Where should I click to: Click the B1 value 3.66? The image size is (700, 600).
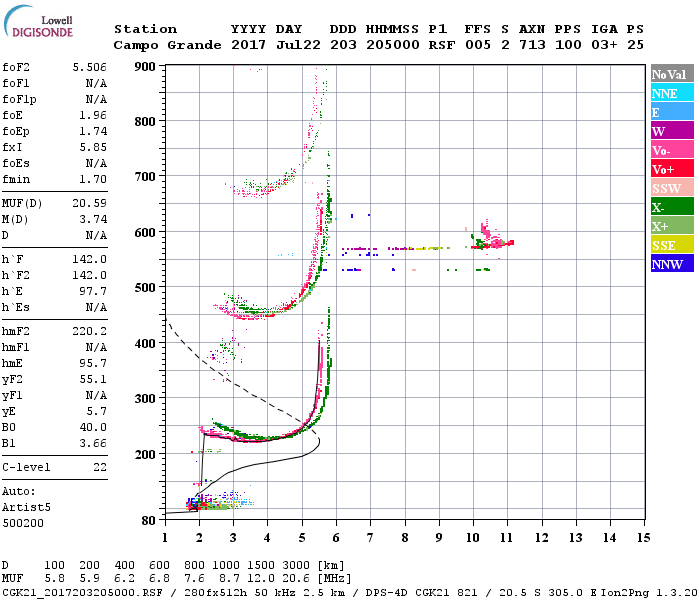click(x=93, y=443)
